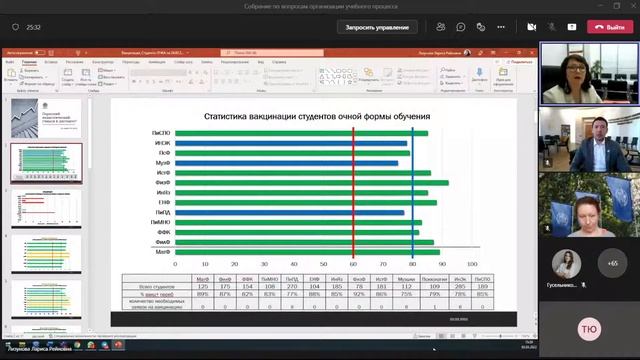
Task: Click Найти in the editing group
Action: click(448, 70)
